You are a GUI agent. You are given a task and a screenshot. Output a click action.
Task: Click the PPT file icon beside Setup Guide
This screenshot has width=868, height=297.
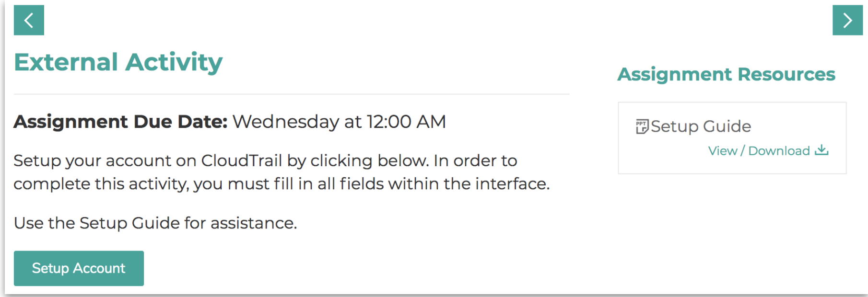(x=642, y=126)
